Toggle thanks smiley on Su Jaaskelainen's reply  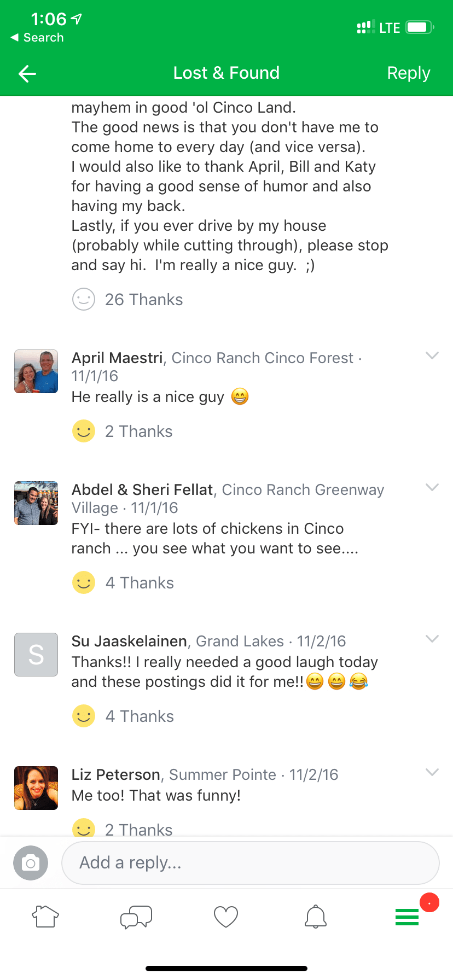coord(84,716)
